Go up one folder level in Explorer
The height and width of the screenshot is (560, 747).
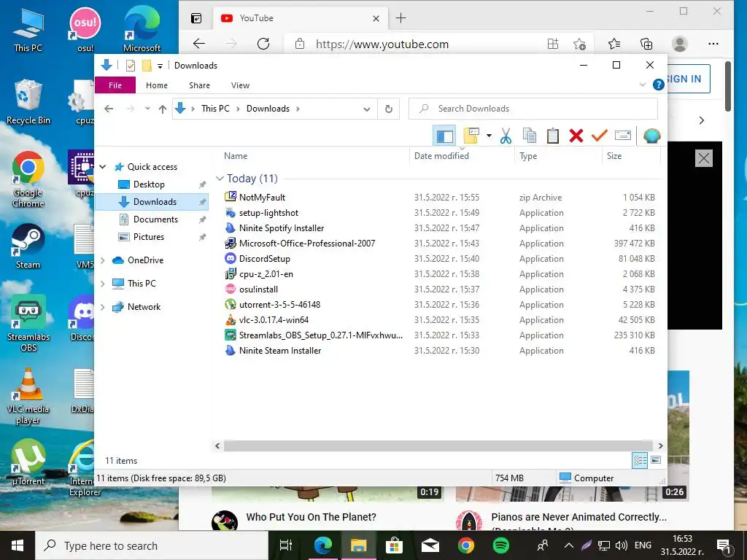click(163, 109)
